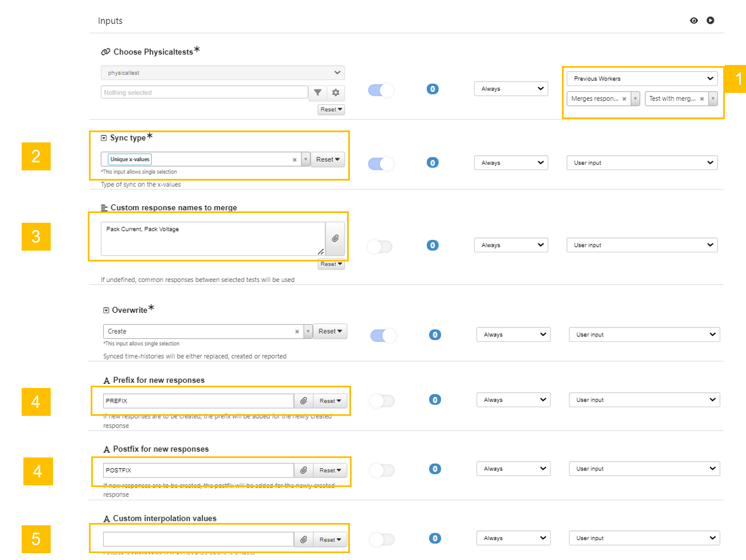Click the eye icon beside Inputs header
This screenshot has height=560, width=746.
[x=694, y=21]
